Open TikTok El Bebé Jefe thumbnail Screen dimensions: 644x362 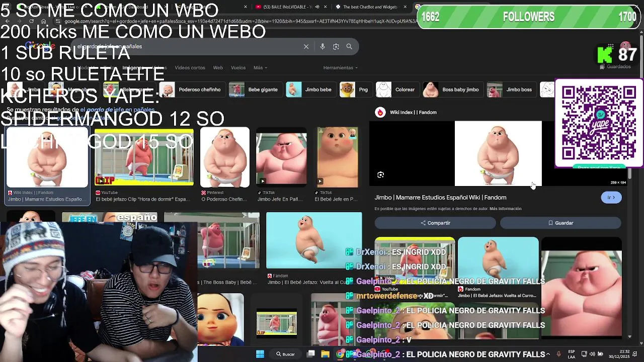338,157
